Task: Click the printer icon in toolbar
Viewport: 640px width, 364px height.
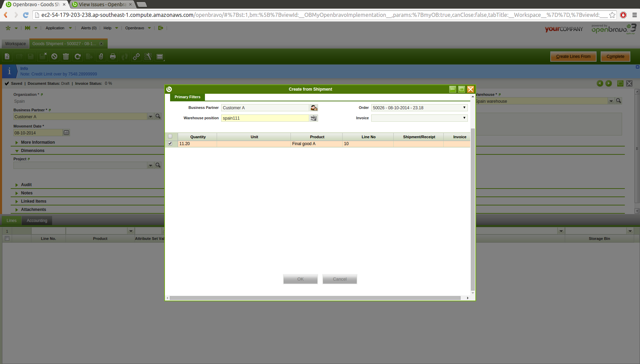Action: click(x=113, y=57)
